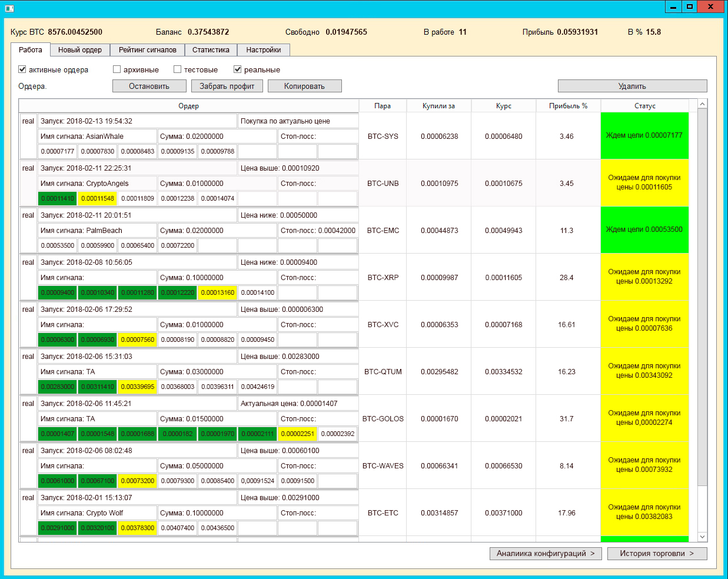Go to the 'Настройки' tab
728x579 pixels.
click(263, 50)
